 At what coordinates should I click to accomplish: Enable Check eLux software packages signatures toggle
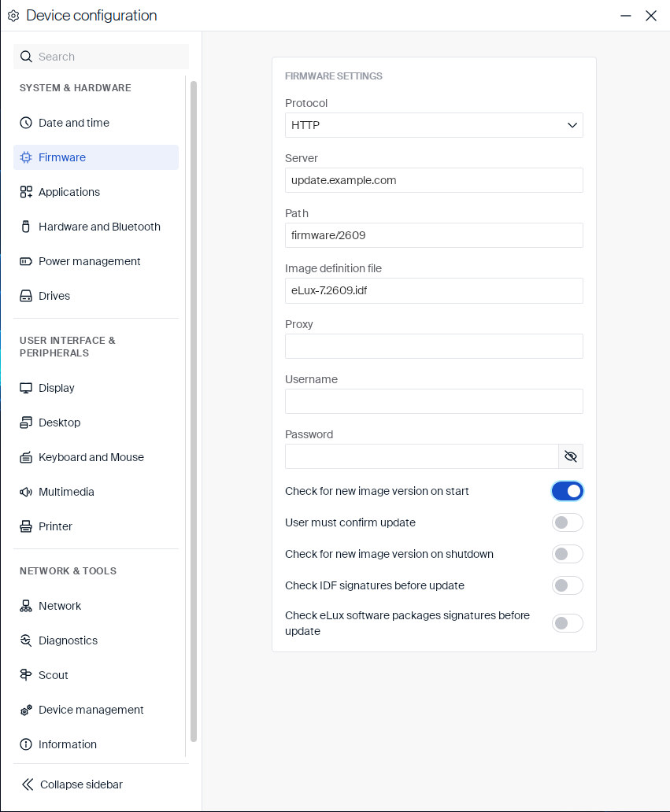click(x=568, y=623)
